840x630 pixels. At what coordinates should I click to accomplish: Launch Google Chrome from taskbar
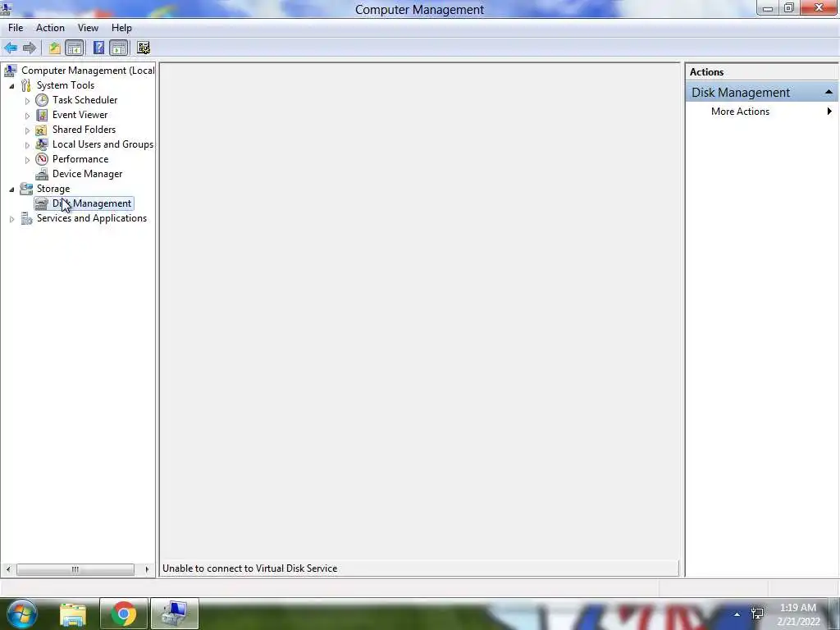(x=123, y=614)
